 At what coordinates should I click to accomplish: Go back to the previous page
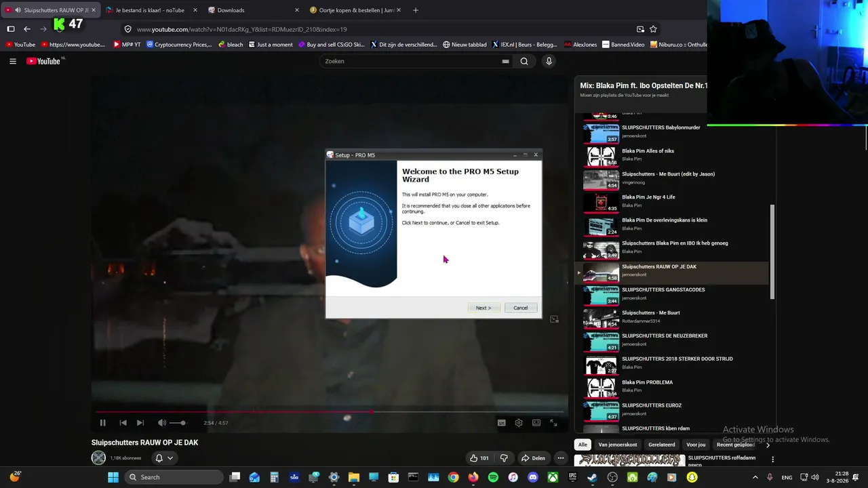pyautogui.click(x=27, y=29)
